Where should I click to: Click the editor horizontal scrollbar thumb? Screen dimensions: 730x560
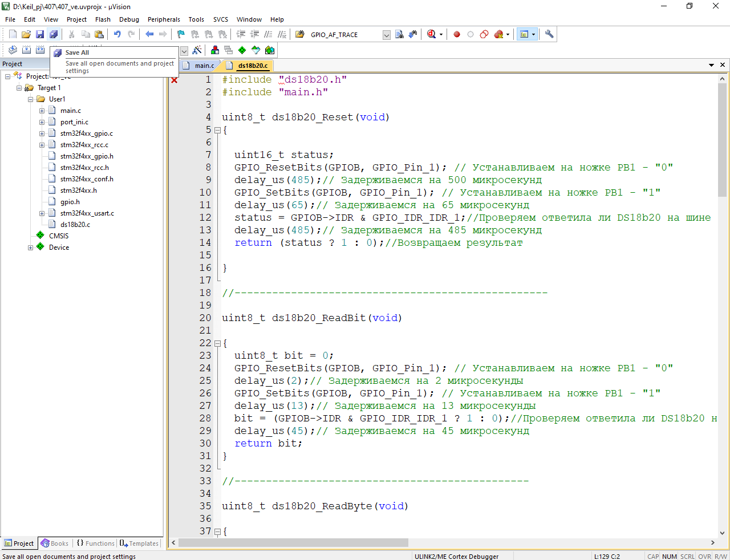coord(294,542)
